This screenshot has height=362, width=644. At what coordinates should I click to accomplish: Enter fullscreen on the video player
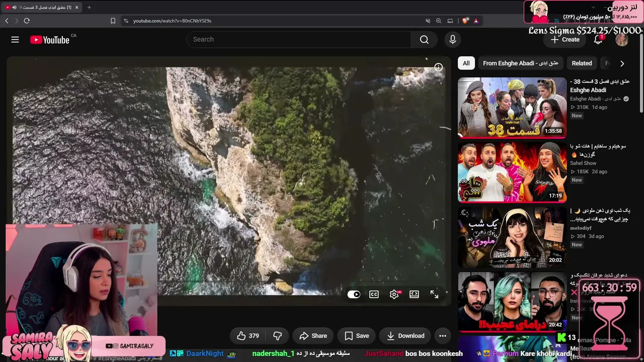coord(434,295)
